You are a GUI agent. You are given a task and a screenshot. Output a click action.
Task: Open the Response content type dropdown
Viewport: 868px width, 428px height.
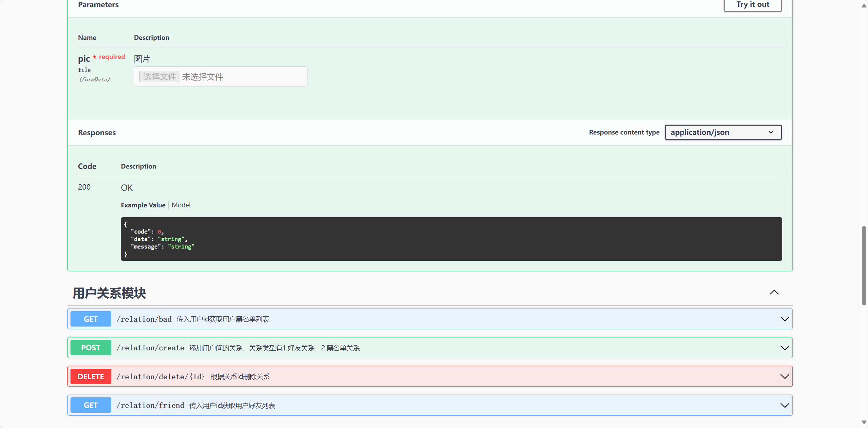click(x=723, y=132)
